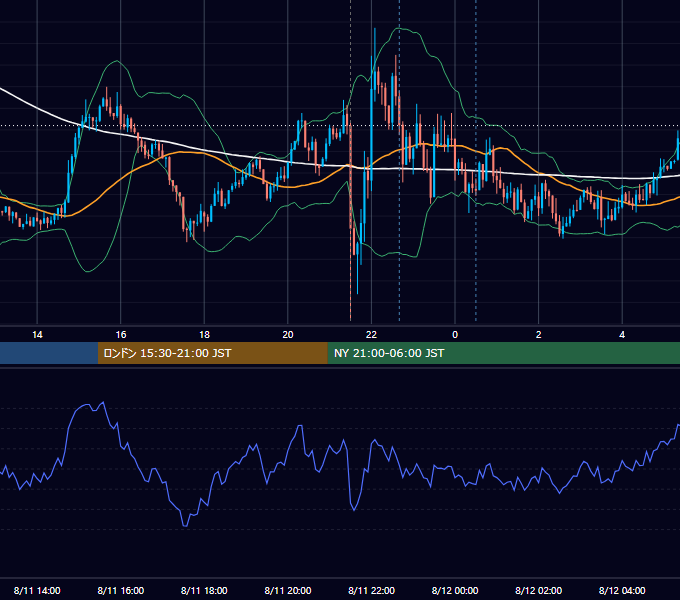The width and height of the screenshot is (680, 600).
Task: Click the 2 hour label on price chart axis
Action: (539, 335)
